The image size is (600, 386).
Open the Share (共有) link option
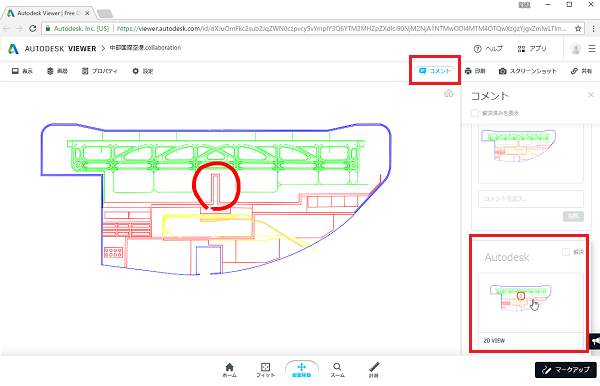[581, 71]
